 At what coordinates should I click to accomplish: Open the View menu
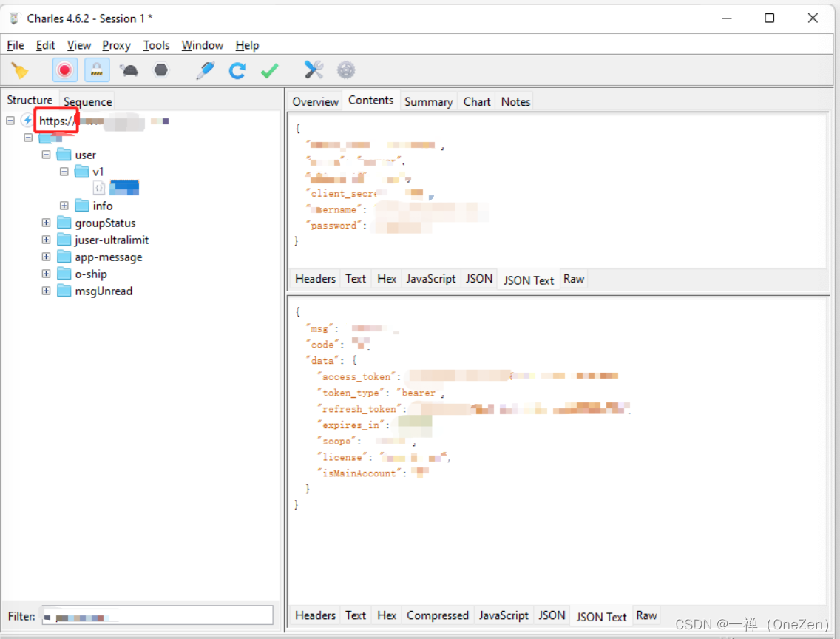78,45
